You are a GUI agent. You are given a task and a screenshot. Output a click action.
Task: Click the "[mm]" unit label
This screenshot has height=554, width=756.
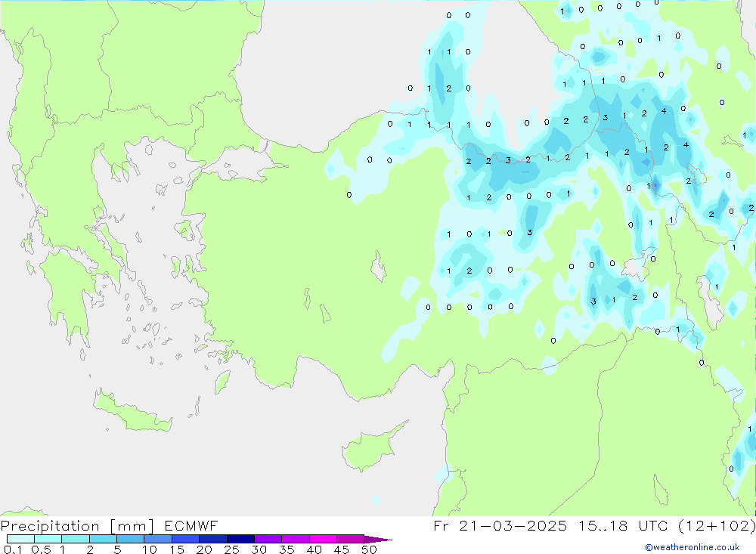coord(132,526)
